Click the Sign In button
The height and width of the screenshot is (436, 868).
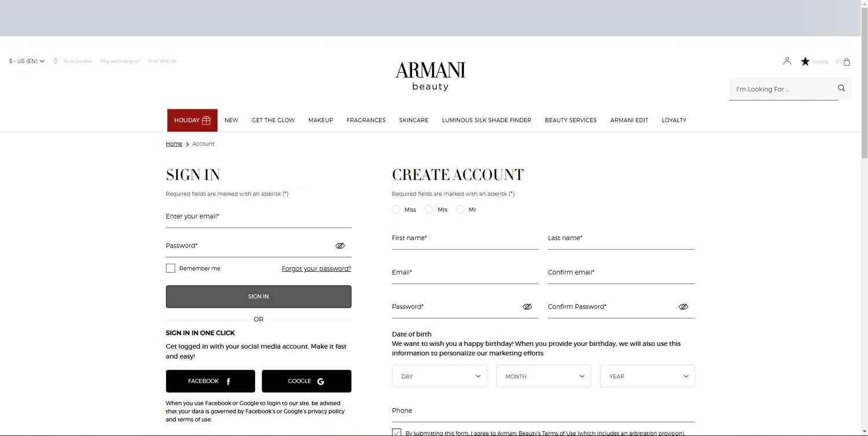pyautogui.click(x=259, y=297)
